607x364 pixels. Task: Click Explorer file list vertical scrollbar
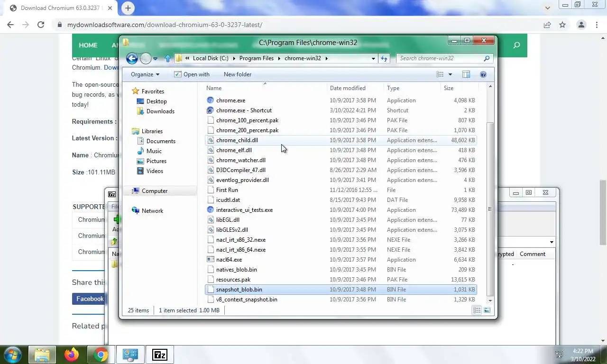click(490, 209)
